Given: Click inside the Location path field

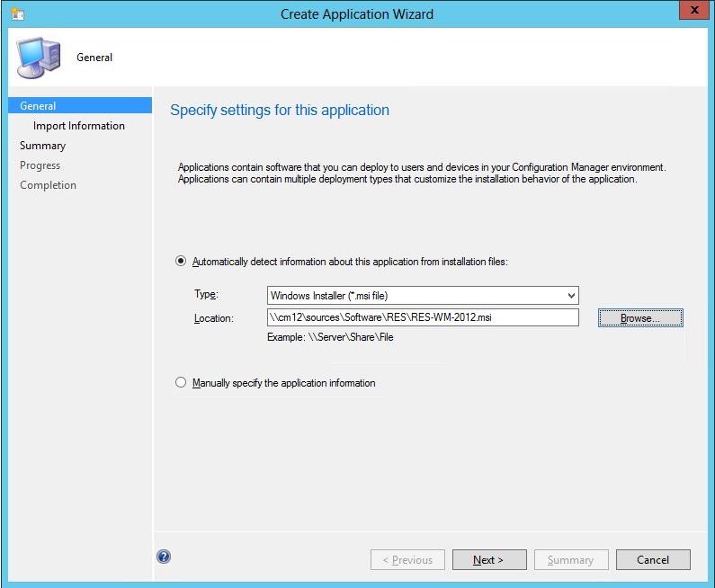Looking at the screenshot, I should 423,317.
